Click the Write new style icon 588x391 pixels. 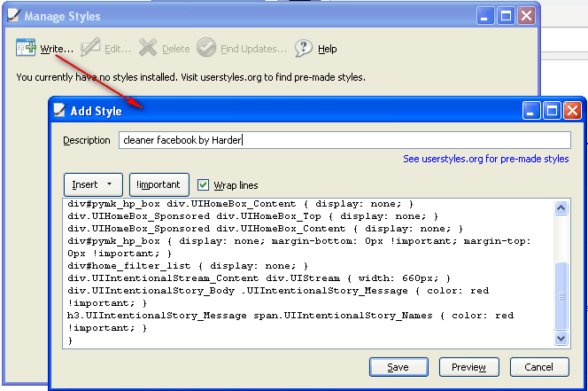click(26, 48)
